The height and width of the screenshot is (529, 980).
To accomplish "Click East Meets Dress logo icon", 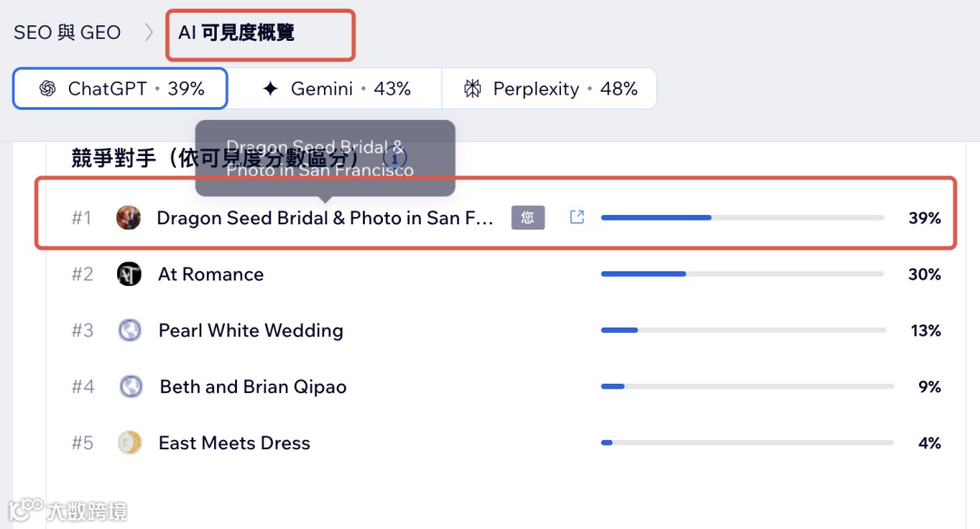I will point(130,443).
